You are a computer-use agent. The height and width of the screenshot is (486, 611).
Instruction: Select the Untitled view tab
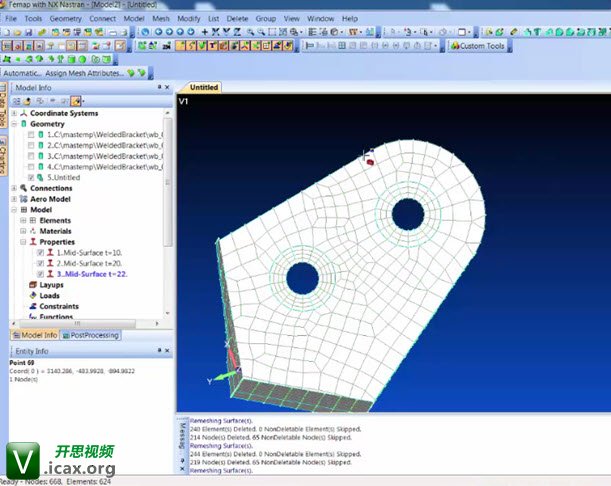(203, 88)
